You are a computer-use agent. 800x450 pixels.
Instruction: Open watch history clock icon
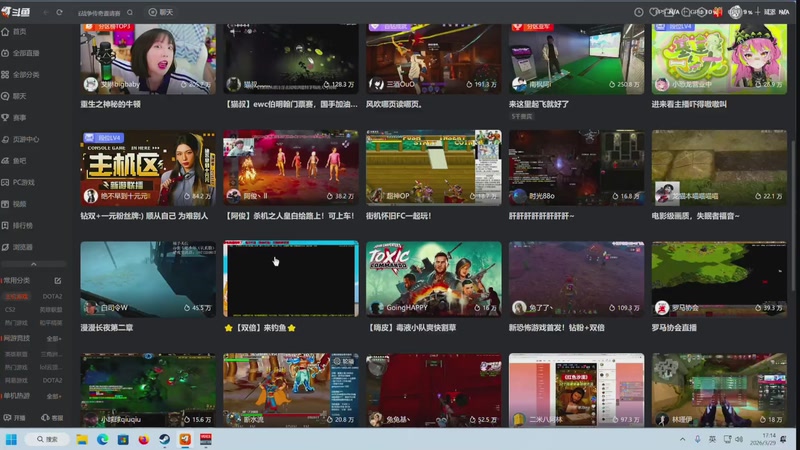click(x=638, y=12)
